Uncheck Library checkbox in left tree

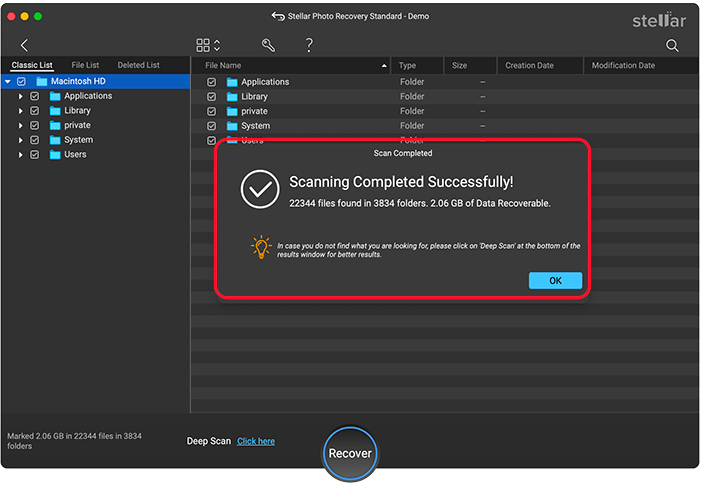click(x=34, y=111)
